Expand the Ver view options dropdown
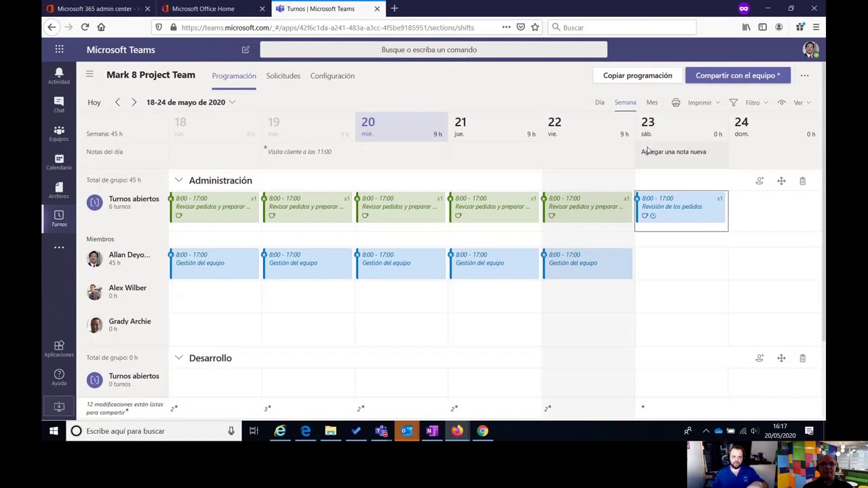The image size is (868, 488). pos(808,103)
